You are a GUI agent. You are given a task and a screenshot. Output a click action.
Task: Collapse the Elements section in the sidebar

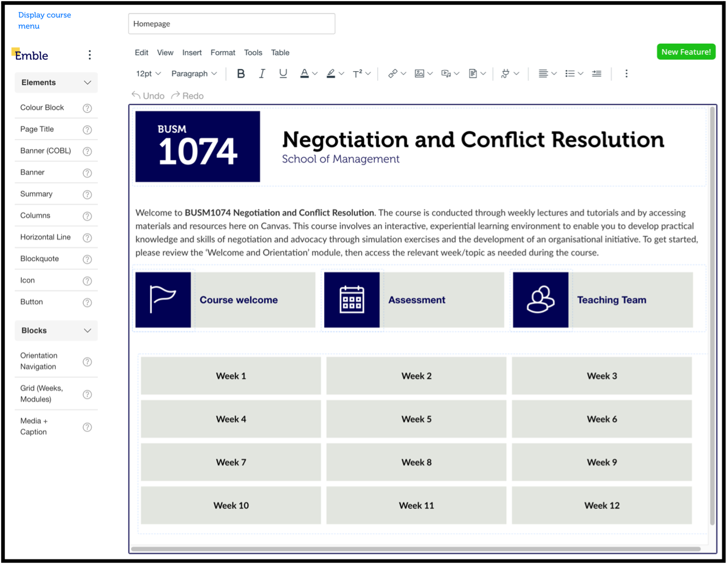pyautogui.click(x=87, y=82)
